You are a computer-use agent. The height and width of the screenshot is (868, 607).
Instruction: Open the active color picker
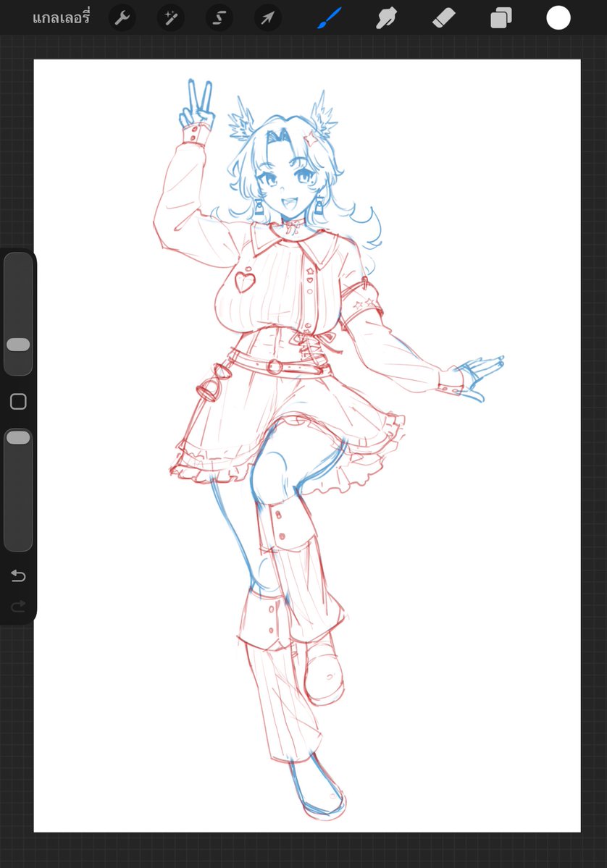point(558,18)
